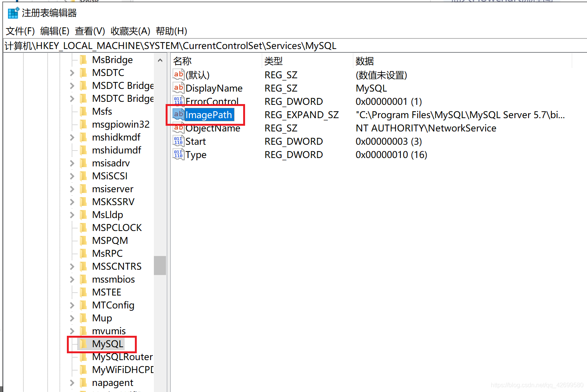The width and height of the screenshot is (587, 392).
Task: Click the tree scrollbar up arrow
Action: [x=160, y=60]
